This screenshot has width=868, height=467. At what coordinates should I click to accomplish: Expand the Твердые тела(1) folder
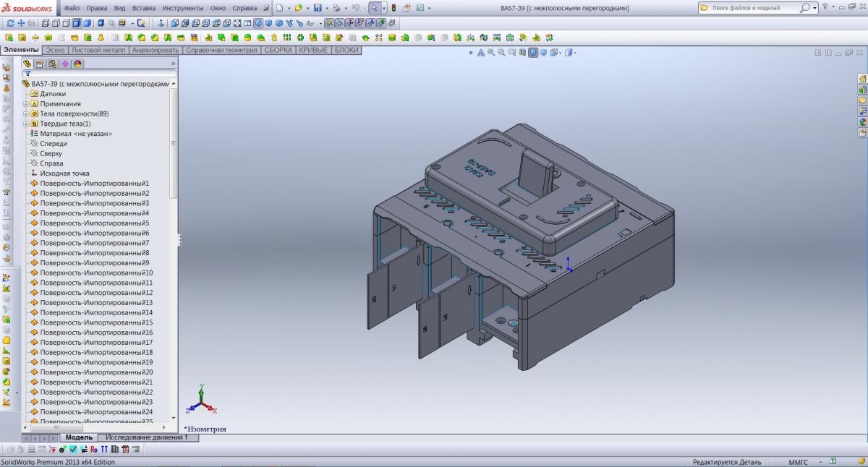(26, 124)
